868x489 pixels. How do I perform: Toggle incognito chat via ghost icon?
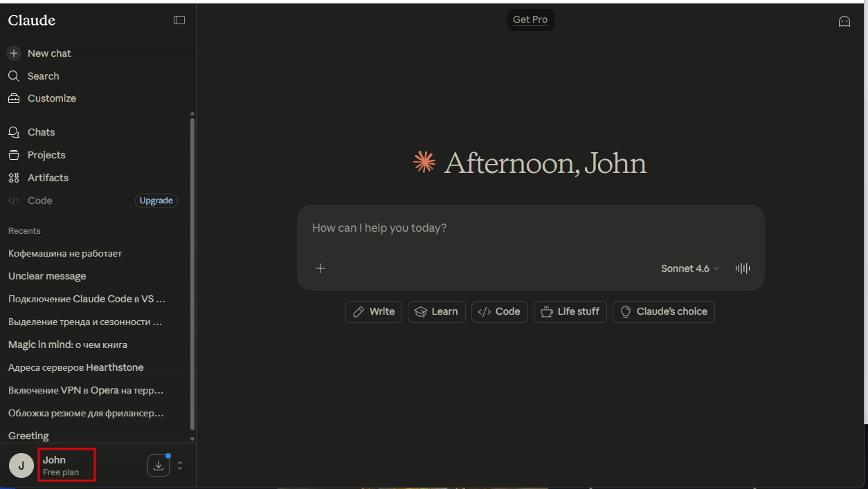(x=844, y=21)
